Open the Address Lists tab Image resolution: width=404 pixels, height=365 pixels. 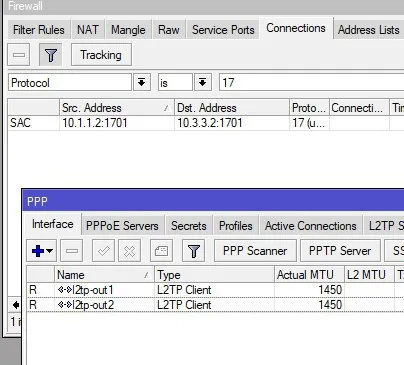click(369, 30)
